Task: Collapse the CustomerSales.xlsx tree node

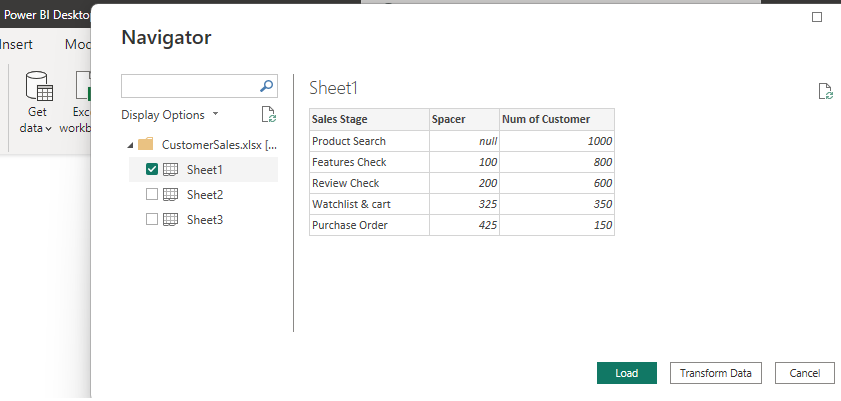Action: pos(129,146)
